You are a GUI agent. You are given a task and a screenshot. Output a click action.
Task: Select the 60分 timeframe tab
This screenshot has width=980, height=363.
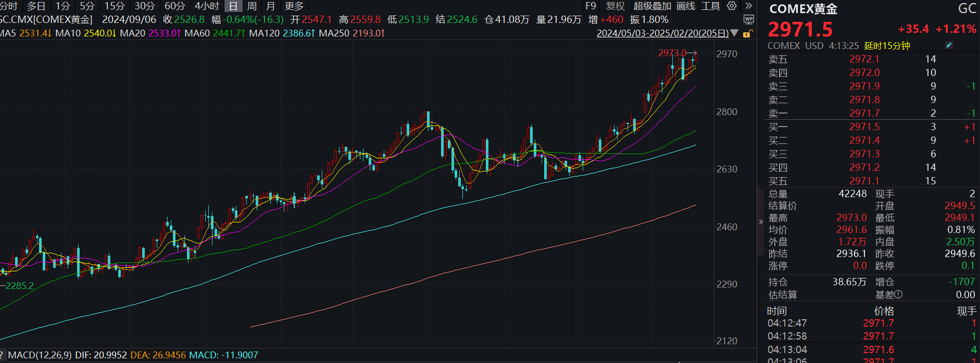(x=174, y=6)
